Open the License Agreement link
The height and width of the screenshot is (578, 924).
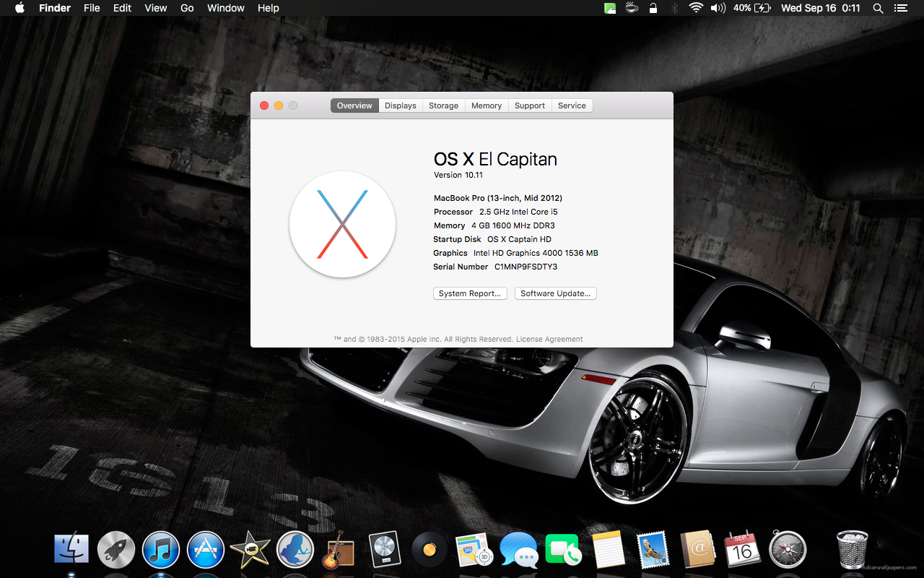click(549, 339)
